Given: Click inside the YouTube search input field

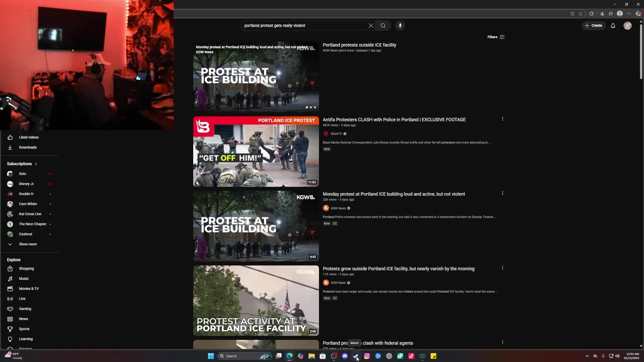Looking at the screenshot, I should pos(304,26).
